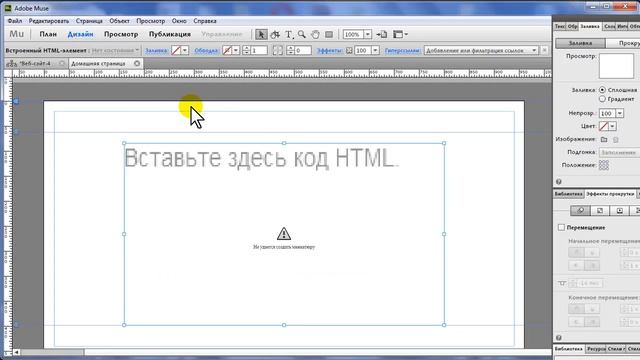Open the hyperlink Добавление или фильтрация ссылок dropdown

(x=481, y=50)
